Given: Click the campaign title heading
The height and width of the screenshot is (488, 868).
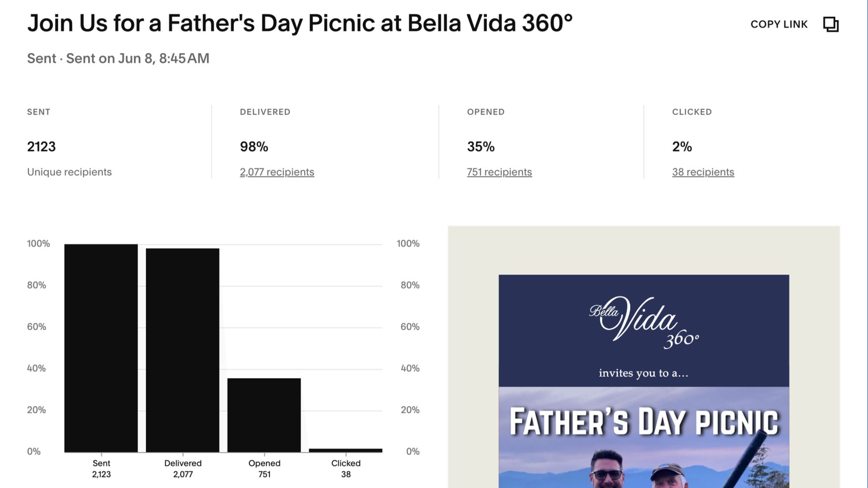Looking at the screenshot, I should 300,23.
